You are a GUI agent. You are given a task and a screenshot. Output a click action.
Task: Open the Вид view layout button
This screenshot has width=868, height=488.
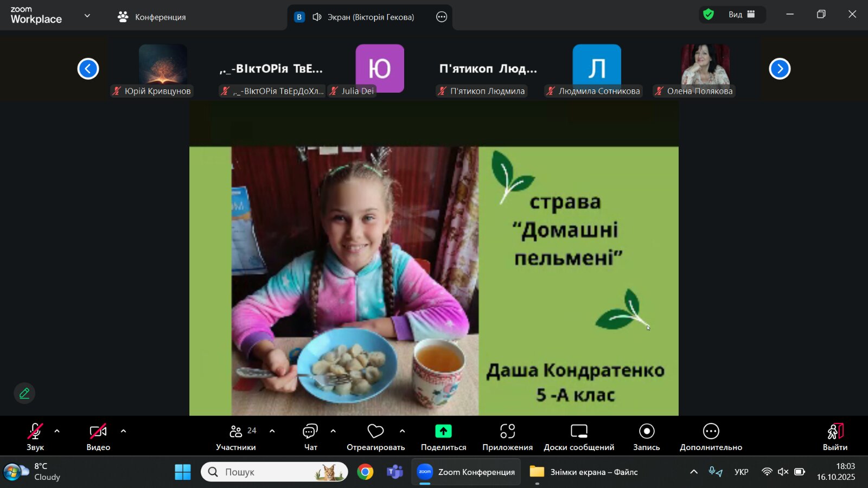tap(741, 15)
